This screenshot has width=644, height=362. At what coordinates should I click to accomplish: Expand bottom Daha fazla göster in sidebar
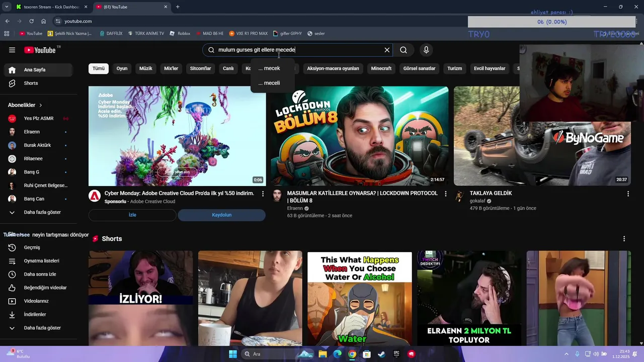(x=38, y=328)
